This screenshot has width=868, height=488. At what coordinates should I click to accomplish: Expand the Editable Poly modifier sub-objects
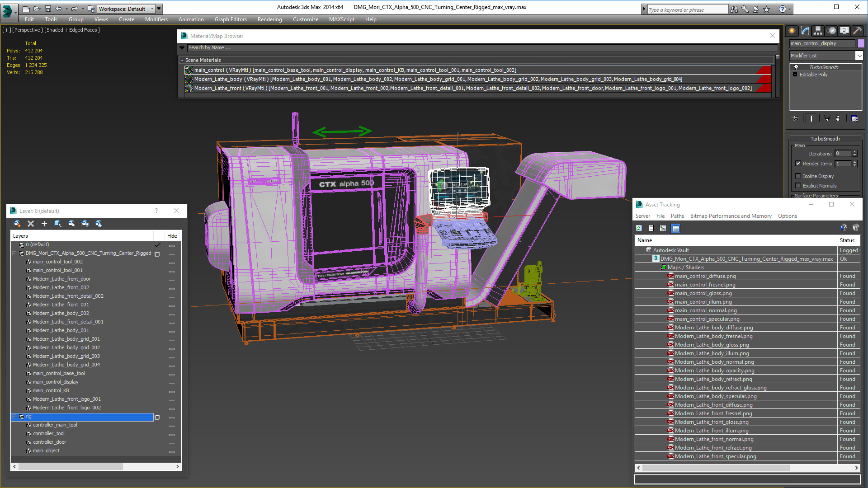pos(795,75)
